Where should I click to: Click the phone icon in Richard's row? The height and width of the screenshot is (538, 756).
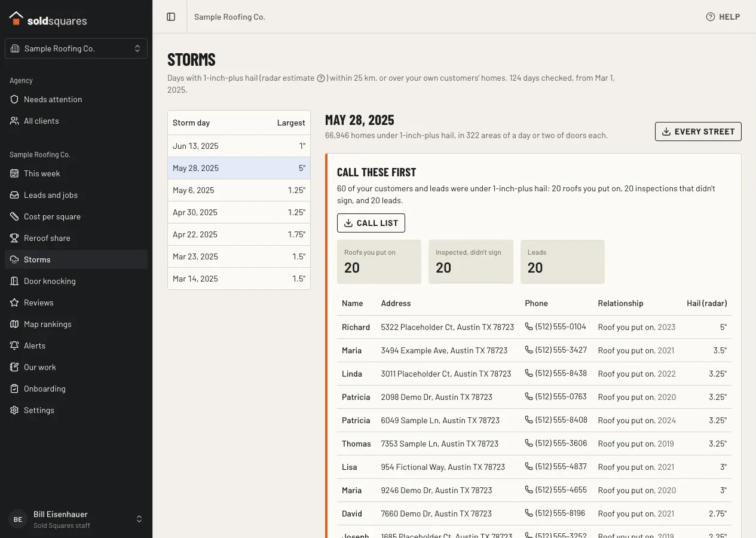[529, 327]
